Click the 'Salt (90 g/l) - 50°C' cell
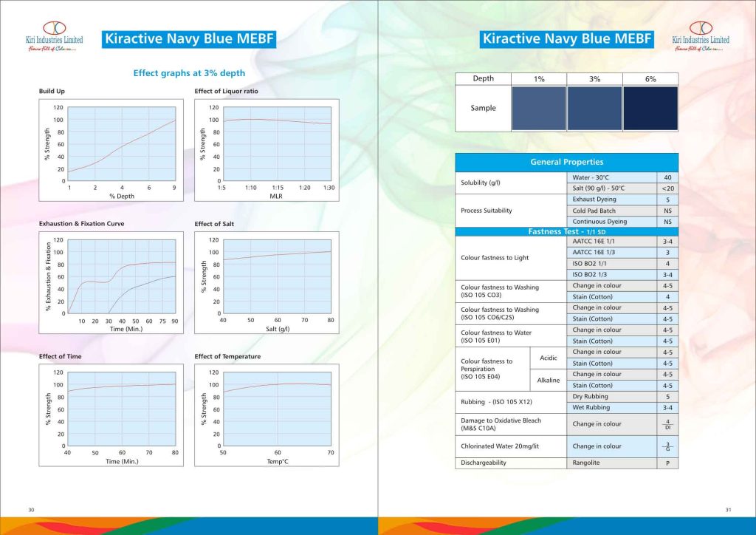 pos(612,188)
